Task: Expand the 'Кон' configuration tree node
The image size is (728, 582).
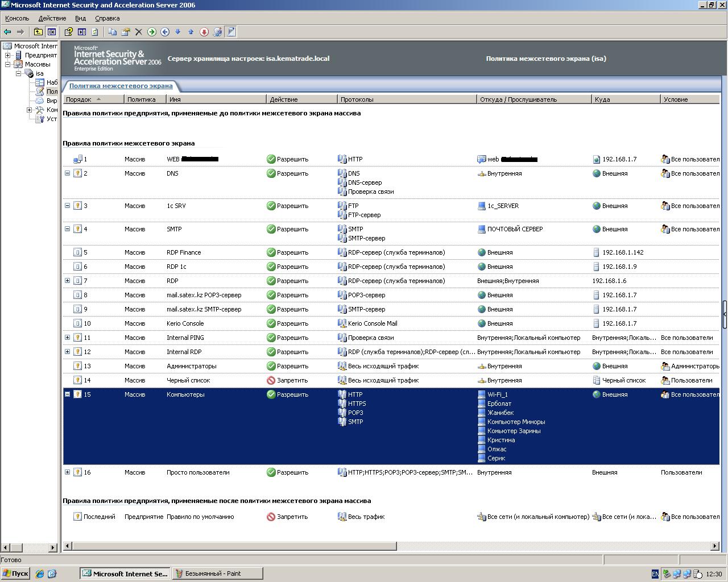Action: (x=30, y=110)
